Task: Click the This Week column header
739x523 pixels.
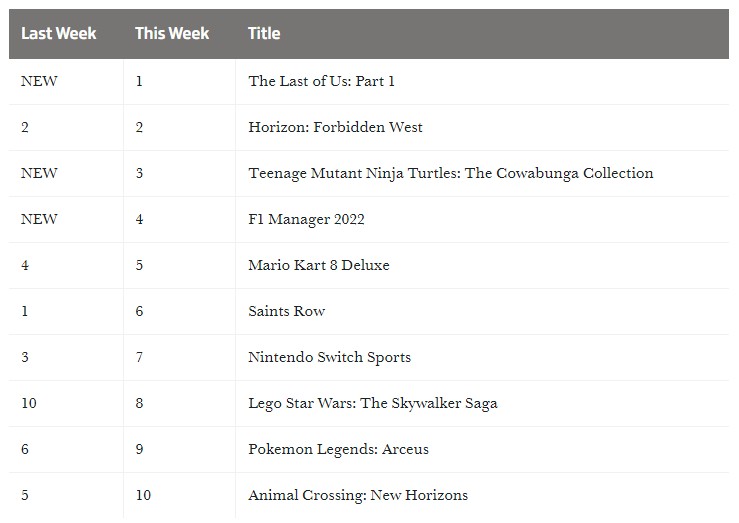Action: [x=172, y=33]
